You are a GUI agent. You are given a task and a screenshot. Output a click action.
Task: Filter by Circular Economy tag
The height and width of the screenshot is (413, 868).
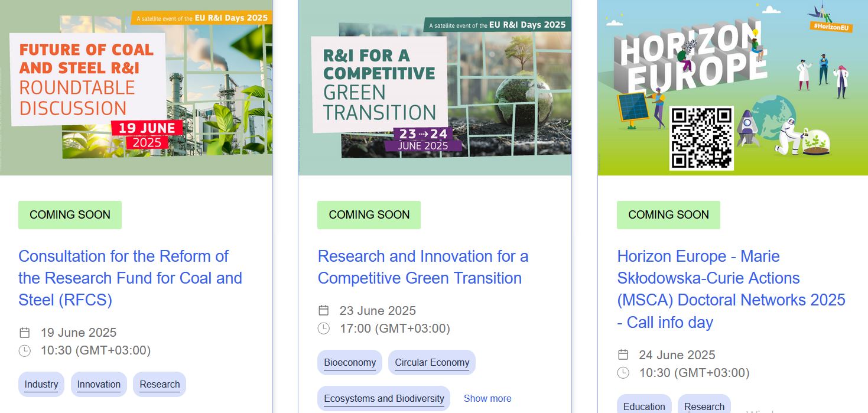point(432,362)
